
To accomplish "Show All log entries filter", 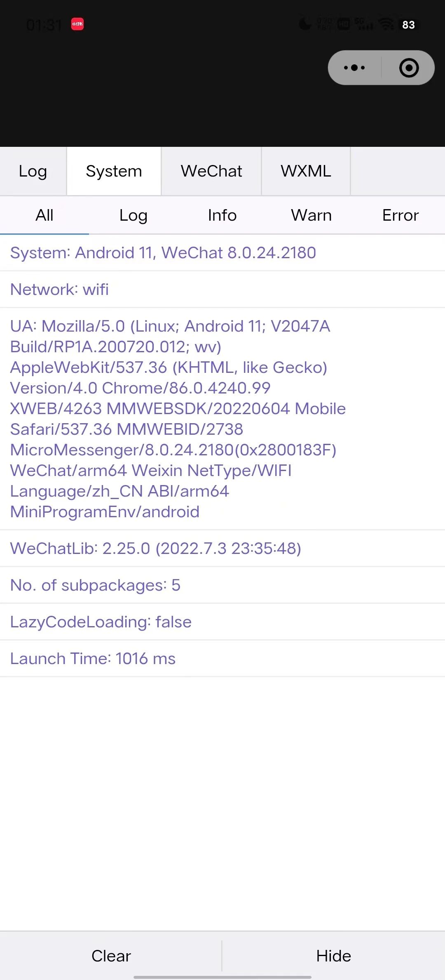I will tap(44, 215).
